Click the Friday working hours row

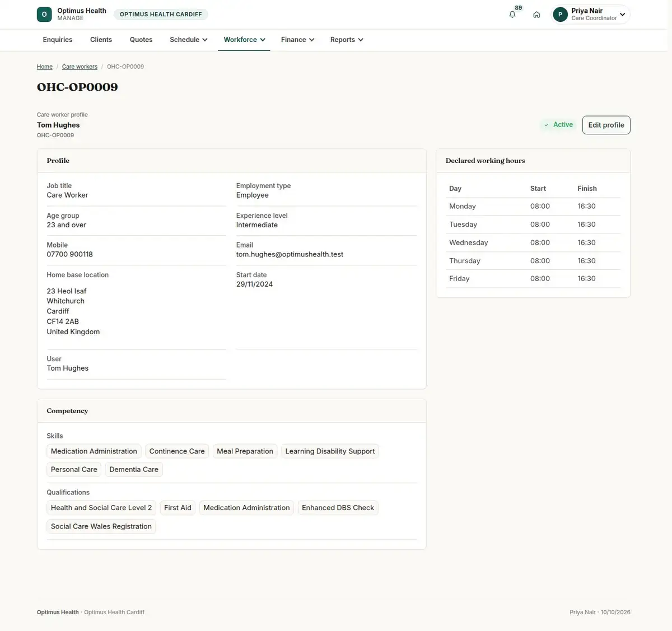pyautogui.click(x=533, y=279)
